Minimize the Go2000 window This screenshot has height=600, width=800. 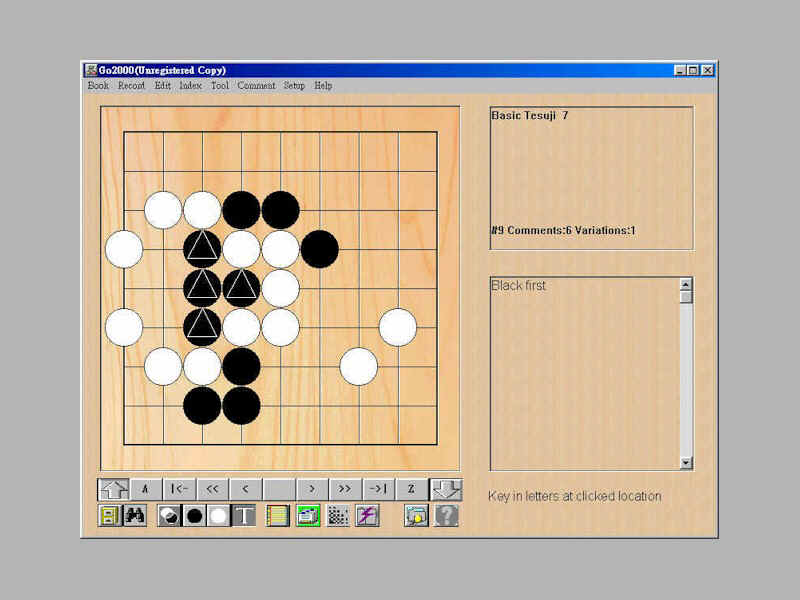tap(680, 70)
